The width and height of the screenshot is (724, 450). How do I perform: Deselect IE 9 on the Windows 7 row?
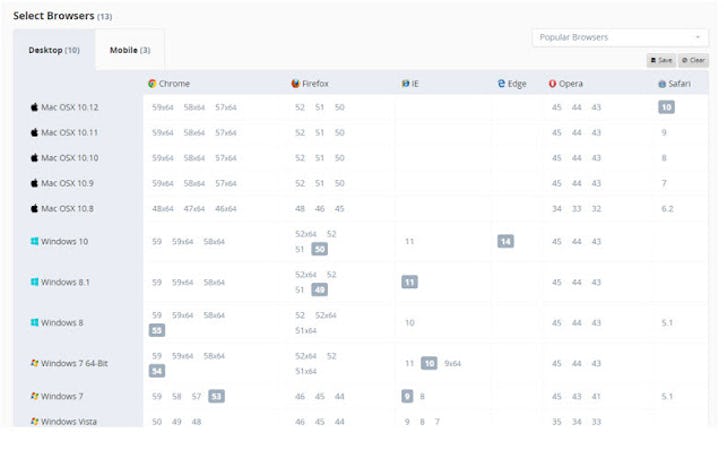tap(407, 396)
